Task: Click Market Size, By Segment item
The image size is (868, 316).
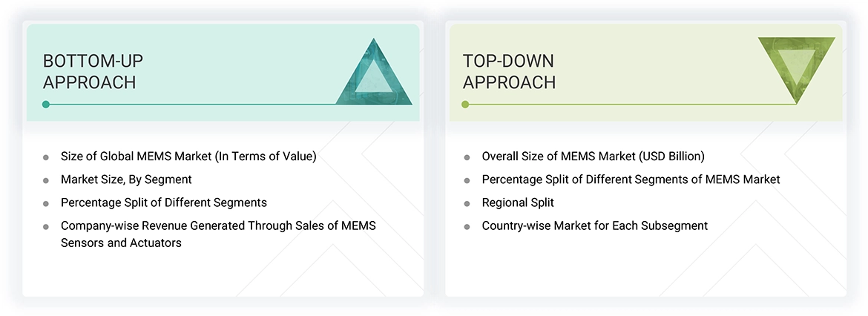Action: (x=126, y=180)
